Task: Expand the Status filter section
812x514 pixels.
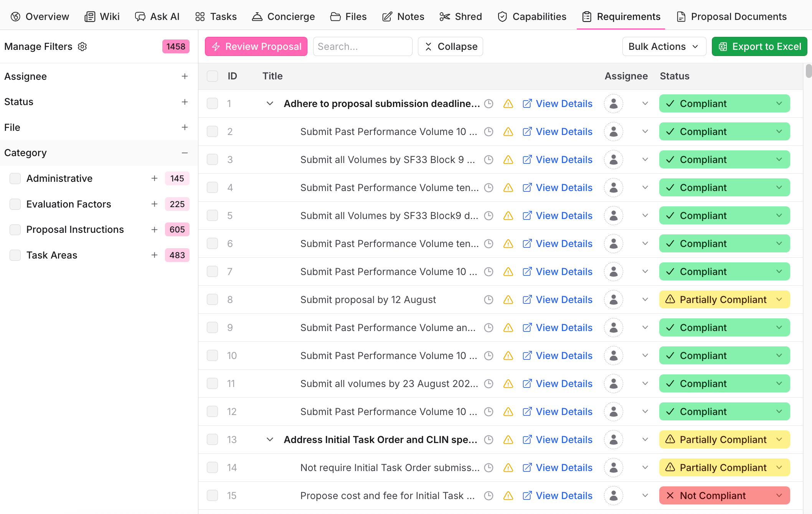Action: pos(185,102)
